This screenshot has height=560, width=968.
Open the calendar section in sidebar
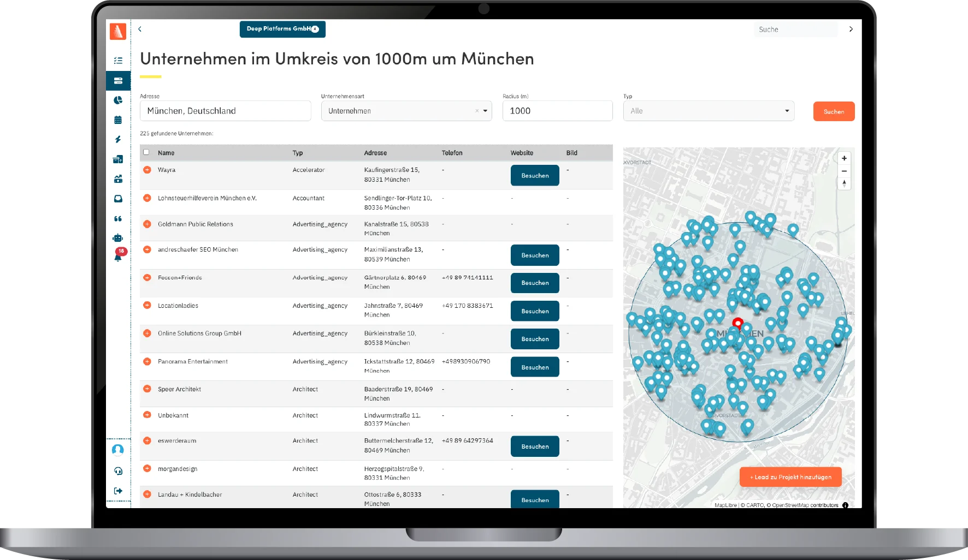pos(118,120)
